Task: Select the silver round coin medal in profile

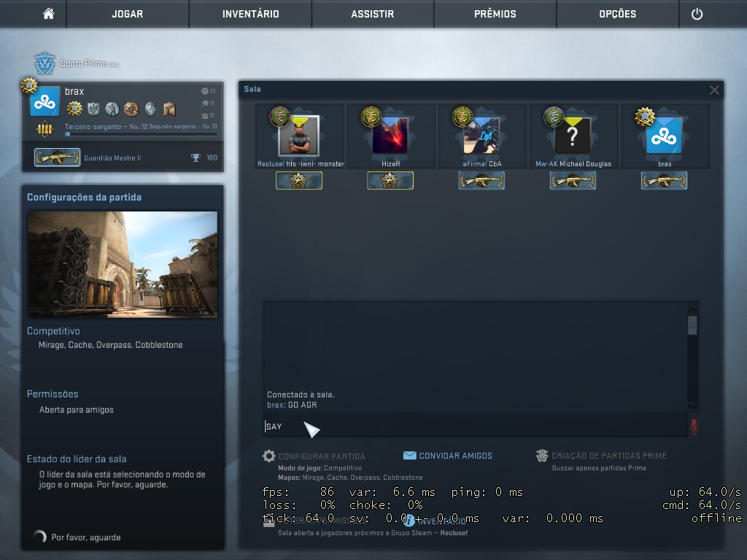Action: (x=112, y=109)
